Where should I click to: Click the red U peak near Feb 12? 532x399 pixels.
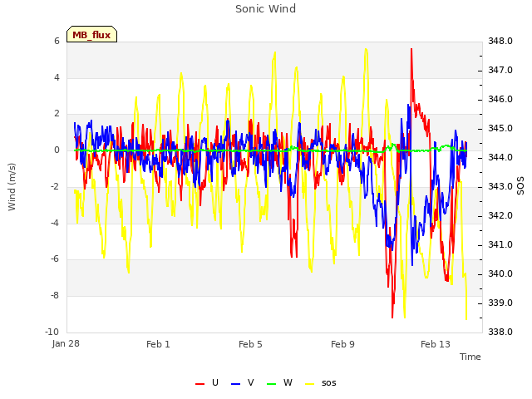pos(411,51)
